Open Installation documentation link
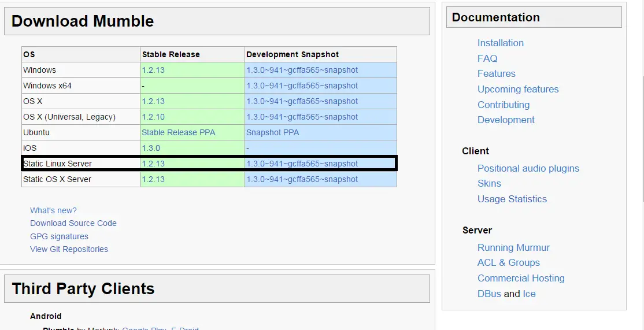 pyautogui.click(x=500, y=43)
